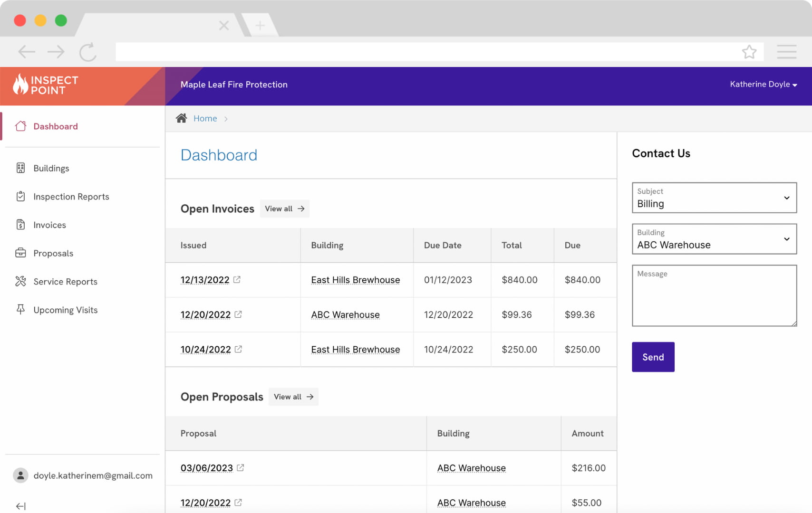The height and width of the screenshot is (513, 812).
Task: Open external link icon for 12/20/2022 proposal
Action: point(238,502)
